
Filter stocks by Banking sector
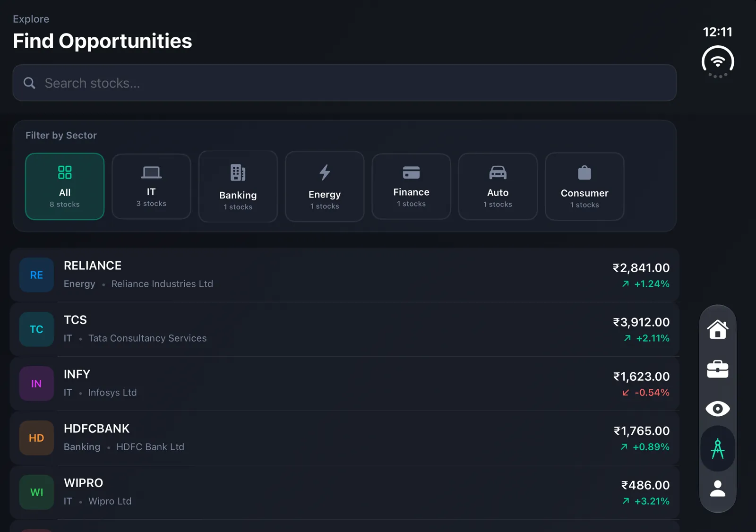(238, 187)
